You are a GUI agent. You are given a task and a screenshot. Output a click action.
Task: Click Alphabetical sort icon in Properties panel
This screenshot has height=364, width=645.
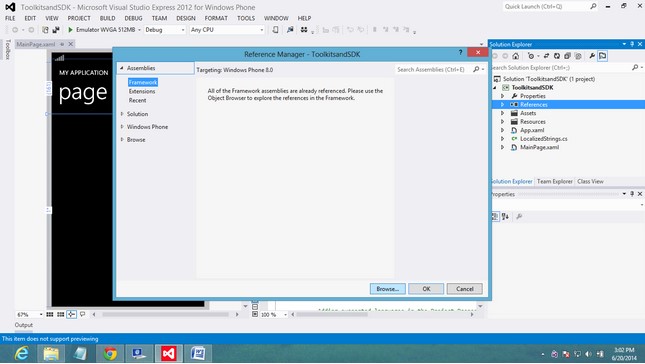tap(506, 216)
